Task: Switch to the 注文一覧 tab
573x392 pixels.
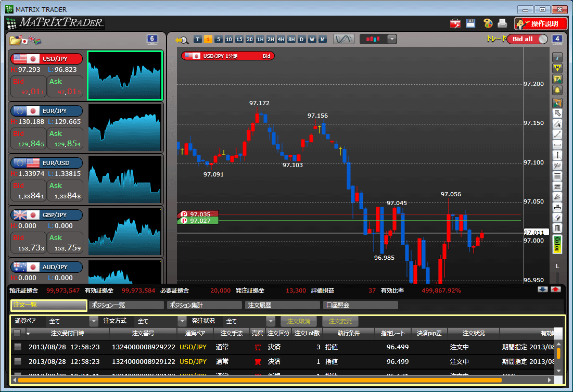Action: click(48, 305)
